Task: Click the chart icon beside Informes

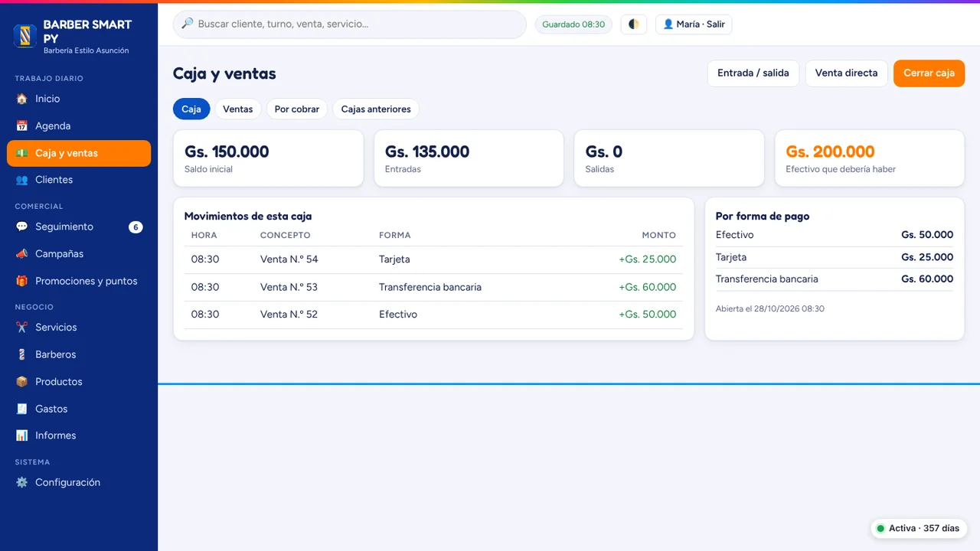Action: pyautogui.click(x=21, y=435)
